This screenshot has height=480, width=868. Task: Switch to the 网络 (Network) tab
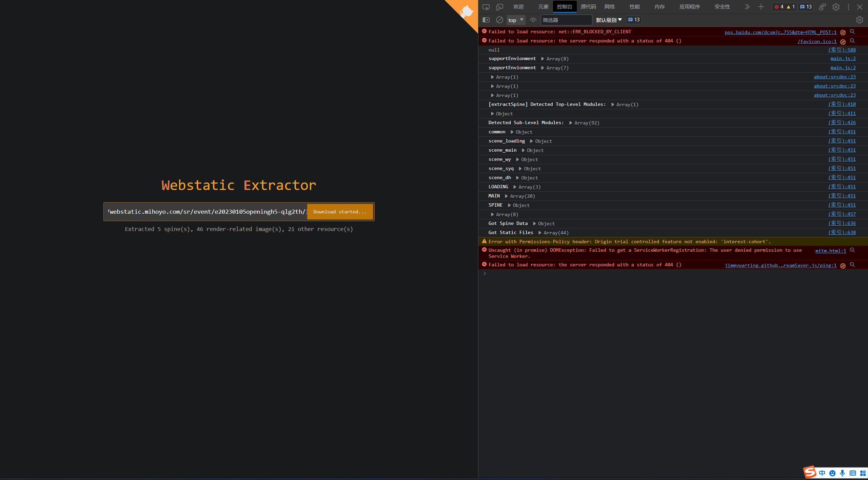coord(609,7)
